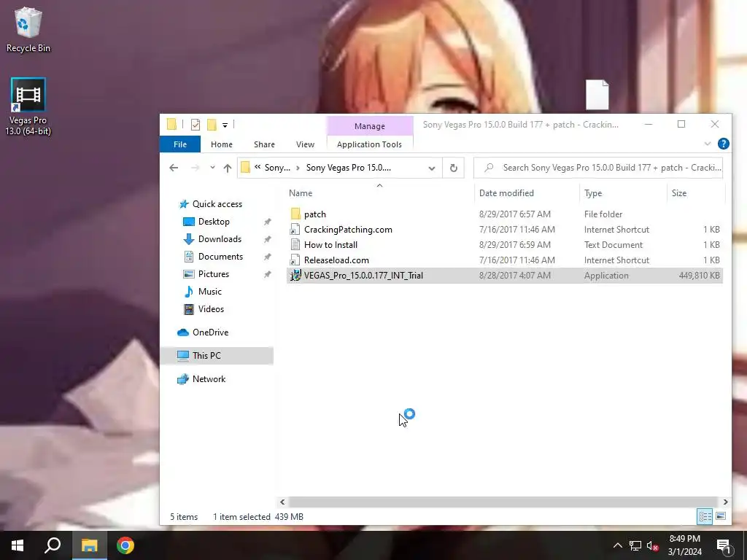
Task: Open Pictures in the navigation pane
Action: 214,274
